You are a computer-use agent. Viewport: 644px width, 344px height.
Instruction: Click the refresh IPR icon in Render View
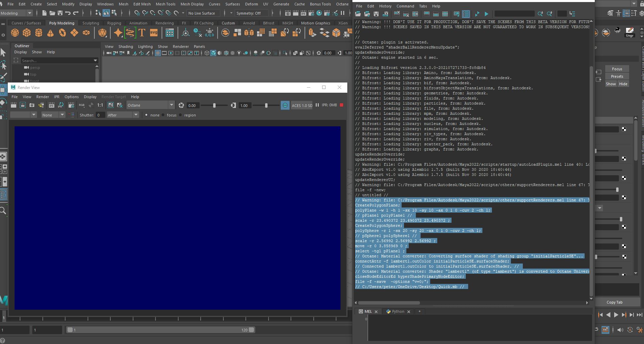point(61,105)
